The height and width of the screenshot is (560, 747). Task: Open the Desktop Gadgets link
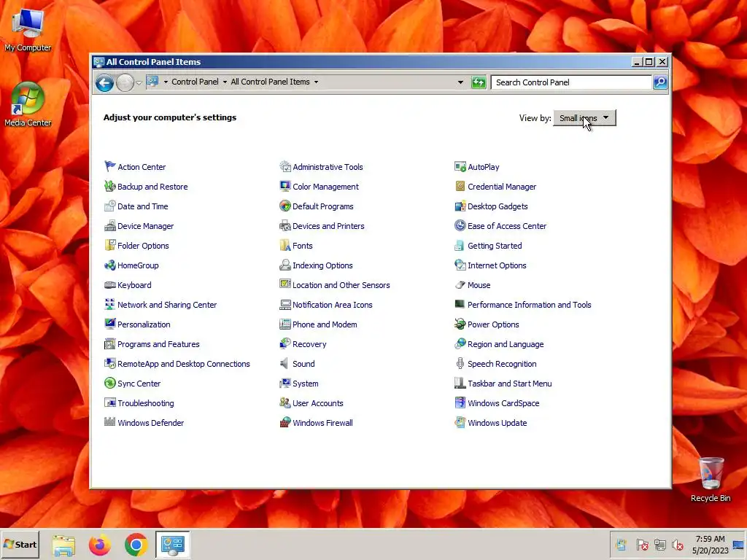click(x=498, y=206)
